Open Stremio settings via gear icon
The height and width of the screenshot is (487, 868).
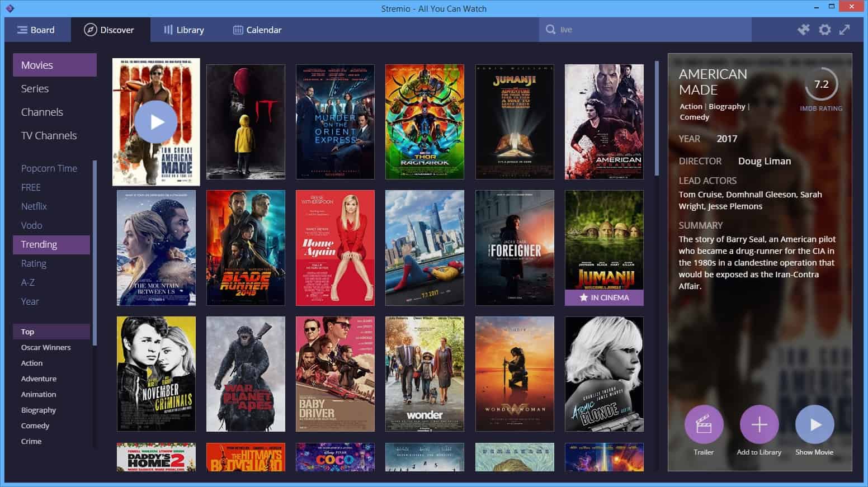pos(825,30)
